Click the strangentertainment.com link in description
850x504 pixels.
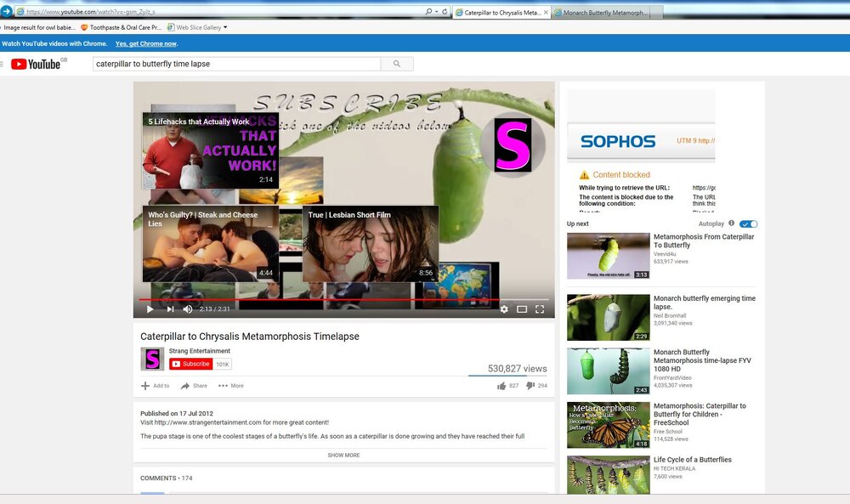point(208,422)
